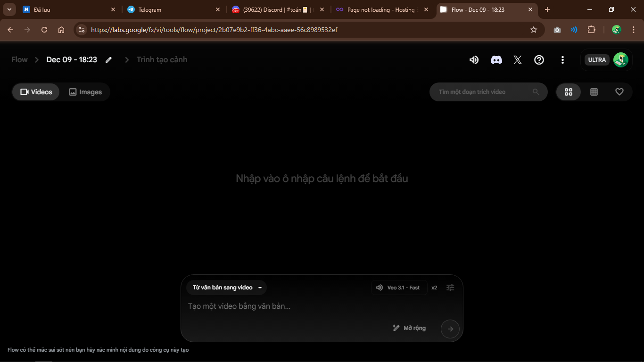
Task: Expand the "Từ văn bản sang video" dropdown
Action: point(227,288)
